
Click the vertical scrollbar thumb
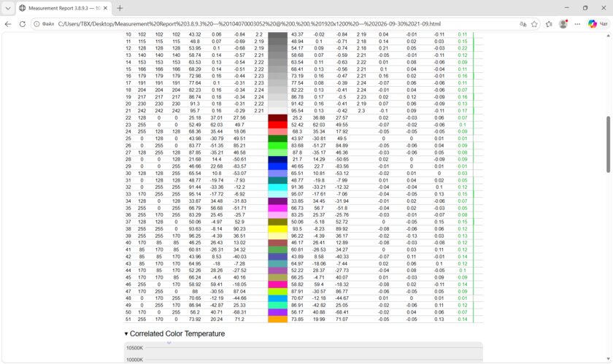coord(609,144)
